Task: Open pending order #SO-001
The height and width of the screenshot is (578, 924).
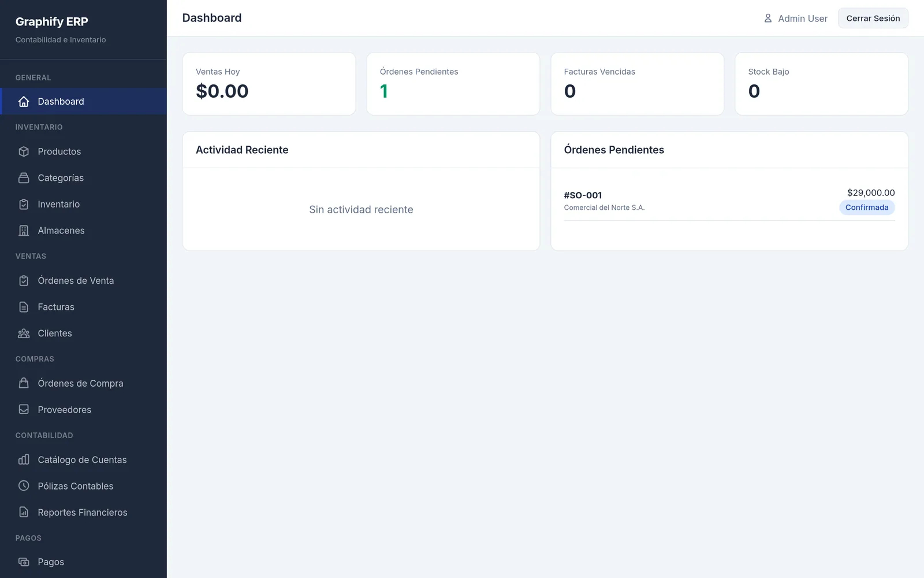Action: click(x=729, y=201)
